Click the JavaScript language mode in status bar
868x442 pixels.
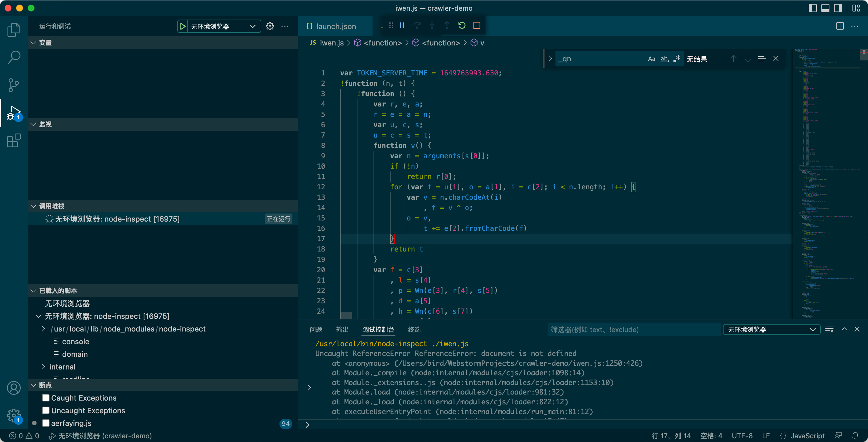pyautogui.click(x=807, y=436)
